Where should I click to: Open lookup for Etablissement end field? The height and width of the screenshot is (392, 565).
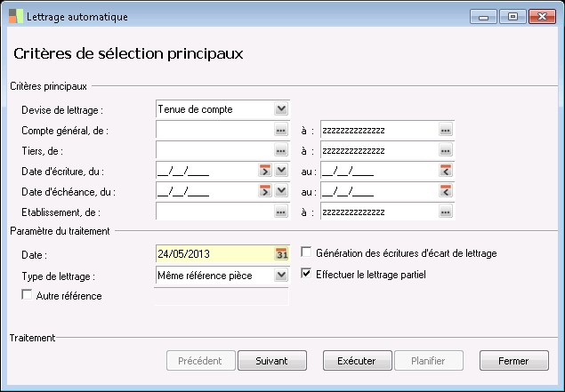pyautogui.click(x=446, y=212)
